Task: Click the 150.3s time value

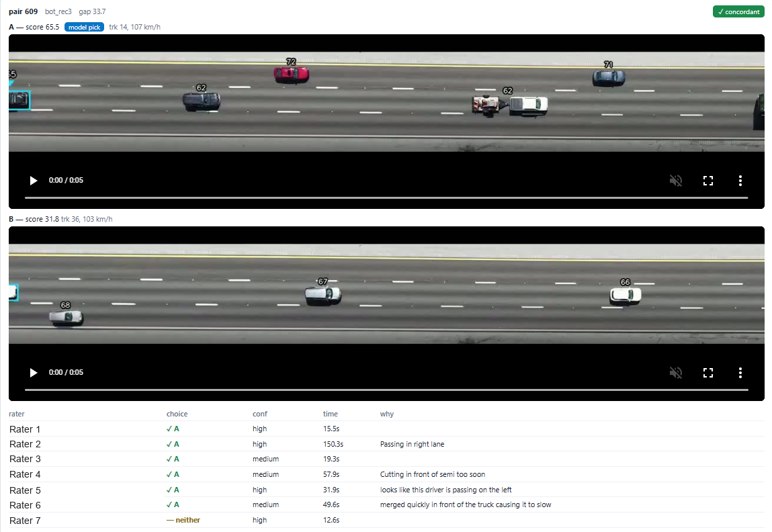Action: click(333, 444)
